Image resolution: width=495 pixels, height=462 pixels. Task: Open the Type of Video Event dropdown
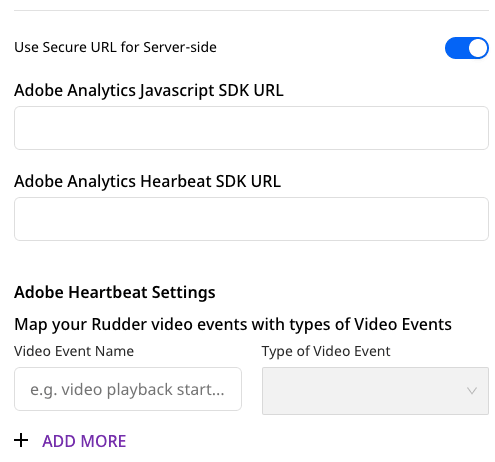pyautogui.click(x=375, y=391)
